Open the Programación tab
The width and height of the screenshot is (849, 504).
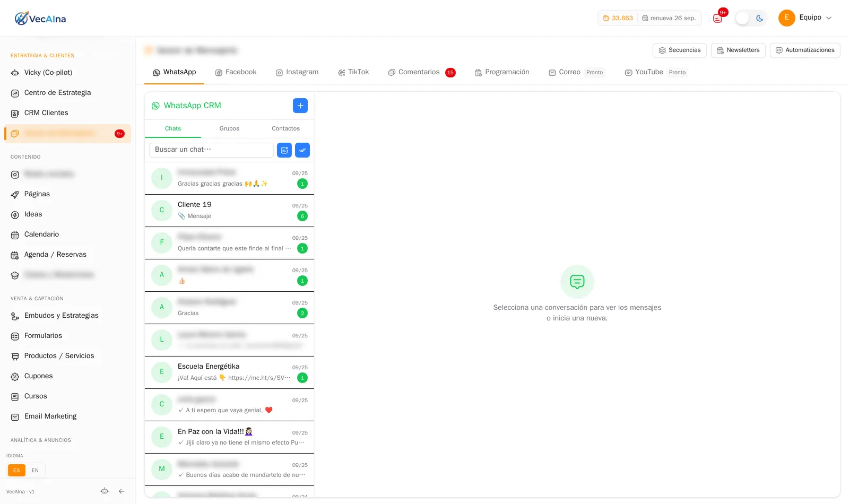tap(502, 72)
